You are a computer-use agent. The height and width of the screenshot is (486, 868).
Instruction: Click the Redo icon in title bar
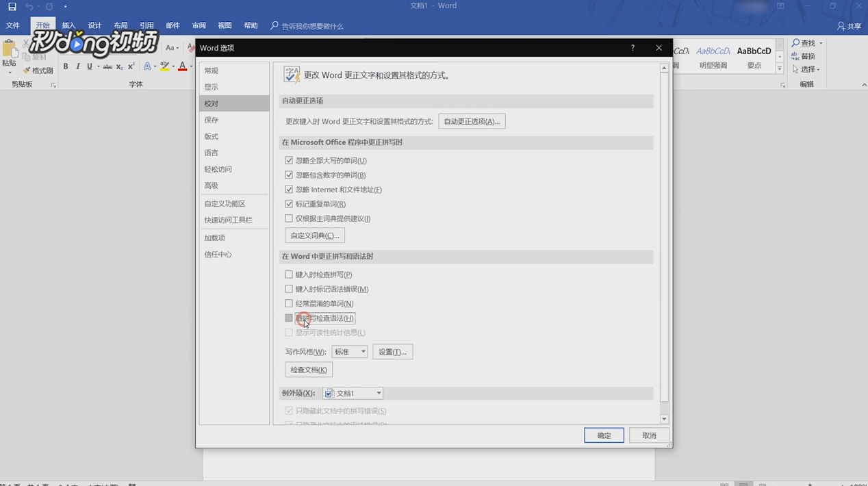click(x=49, y=6)
